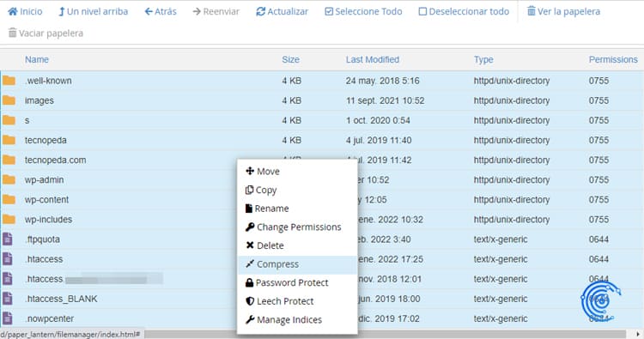Click the wp-content folder icon

coord(9,199)
